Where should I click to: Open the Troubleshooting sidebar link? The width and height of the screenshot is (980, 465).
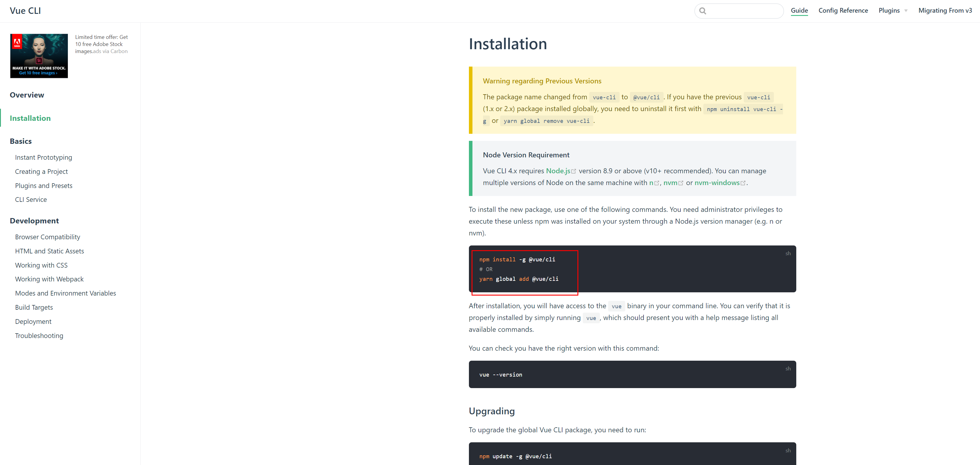coord(39,336)
